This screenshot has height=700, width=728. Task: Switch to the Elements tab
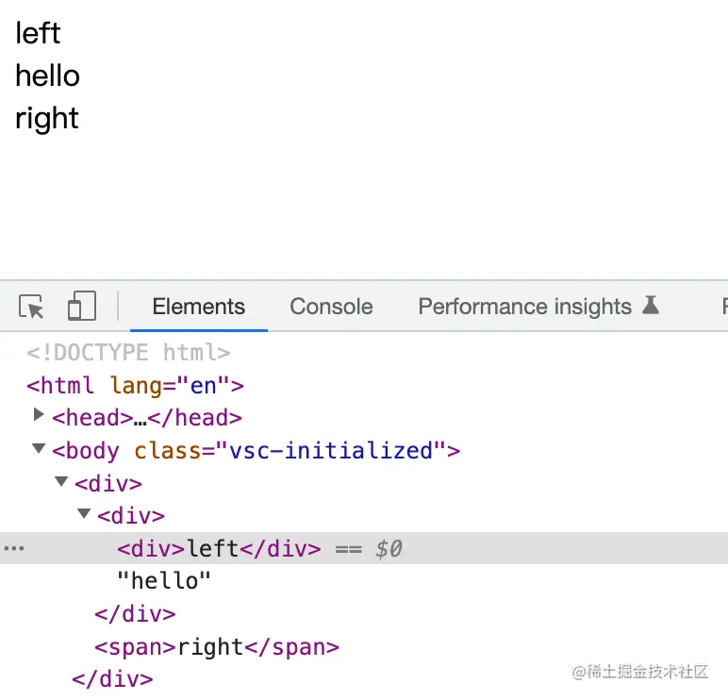[x=199, y=307]
